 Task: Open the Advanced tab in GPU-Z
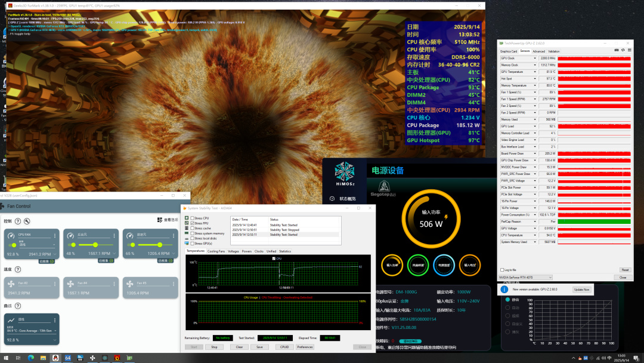[x=538, y=51]
